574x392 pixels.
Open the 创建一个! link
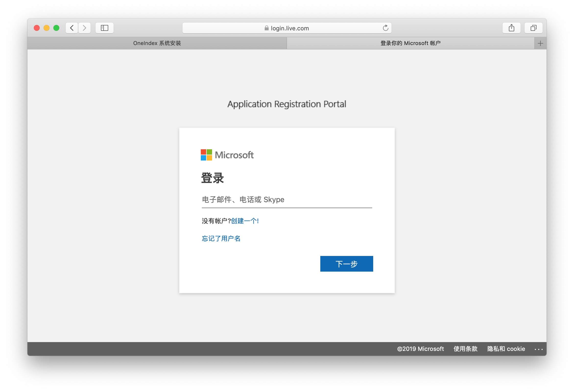pos(245,221)
